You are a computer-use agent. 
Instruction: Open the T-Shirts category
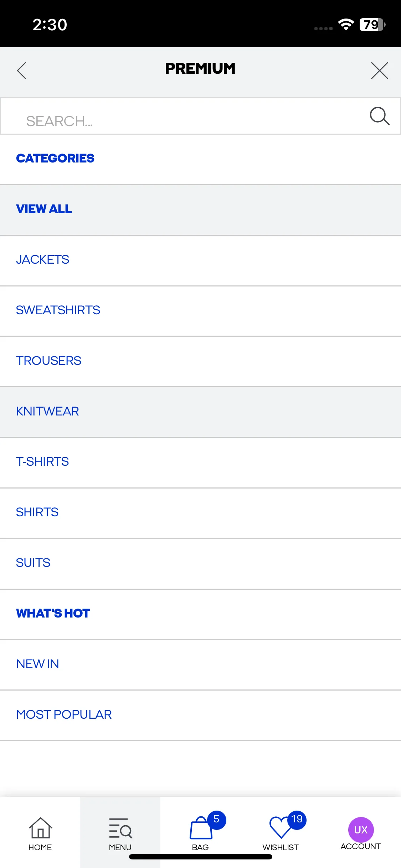pos(200,463)
